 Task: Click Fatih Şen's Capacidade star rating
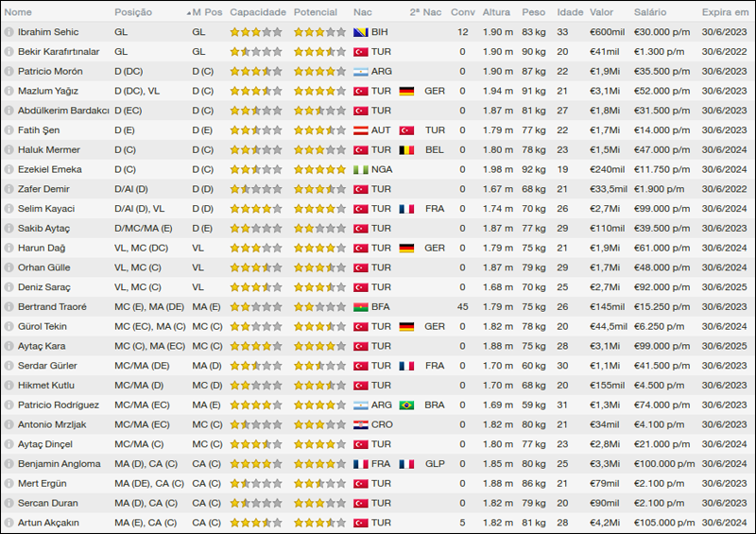[255, 130]
